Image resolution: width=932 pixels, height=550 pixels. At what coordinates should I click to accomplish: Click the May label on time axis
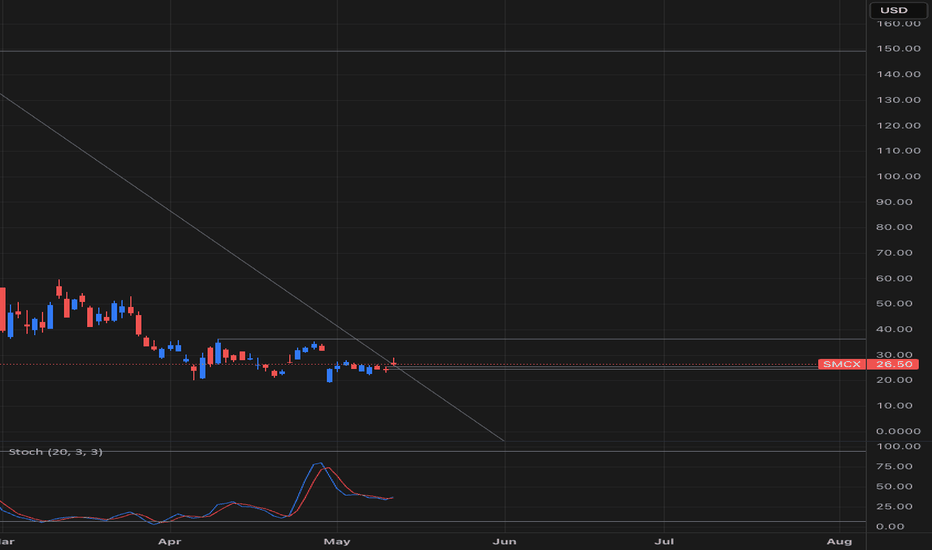[x=337, y=542]
